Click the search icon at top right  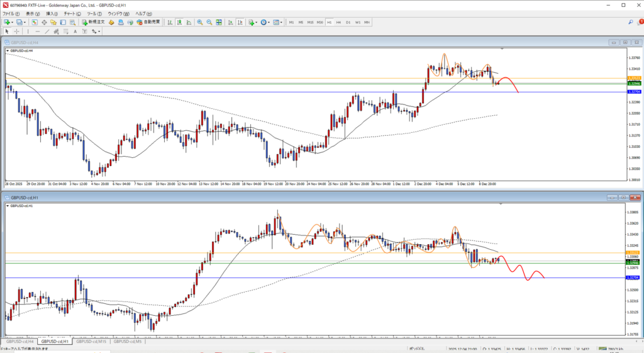(x=630, y=22)
